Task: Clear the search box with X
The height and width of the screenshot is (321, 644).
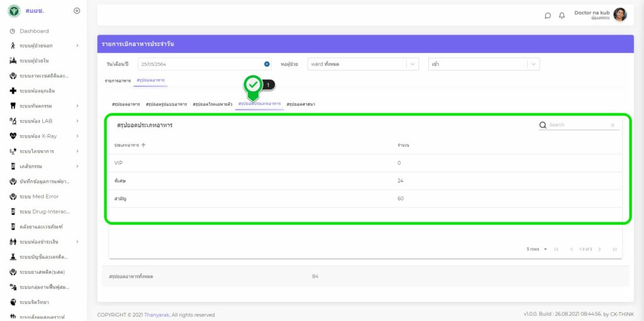Action: (x=613, y=125)
